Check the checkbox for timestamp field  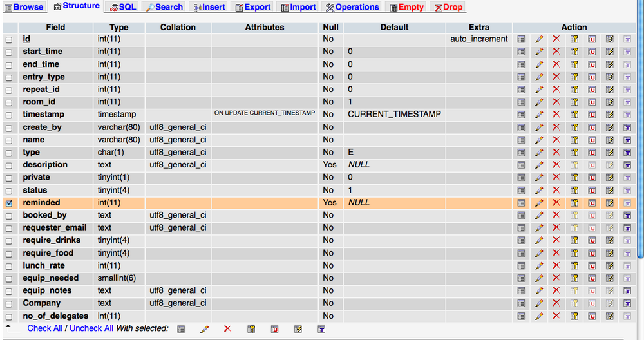click(9, 115)
